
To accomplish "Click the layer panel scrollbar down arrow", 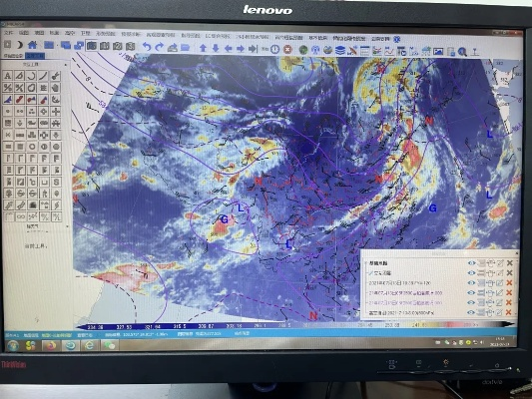I will (x=517, y=314).
